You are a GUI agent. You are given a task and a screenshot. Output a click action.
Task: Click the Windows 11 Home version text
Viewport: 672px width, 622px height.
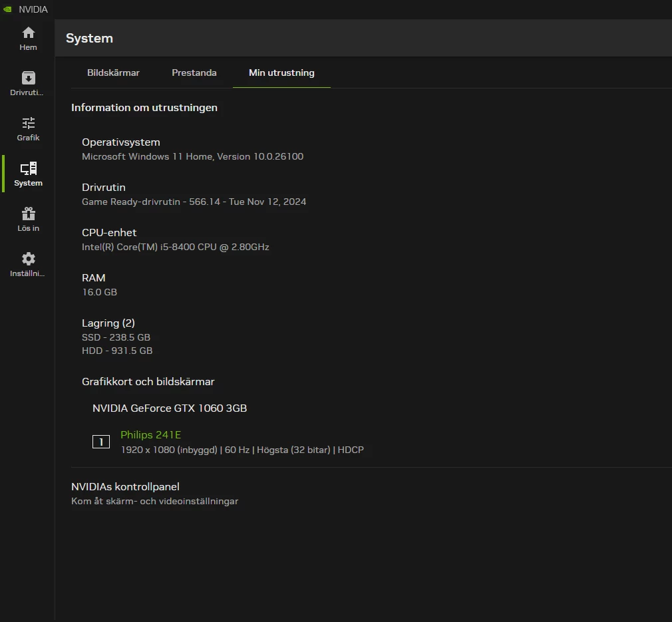coord(192,156)
